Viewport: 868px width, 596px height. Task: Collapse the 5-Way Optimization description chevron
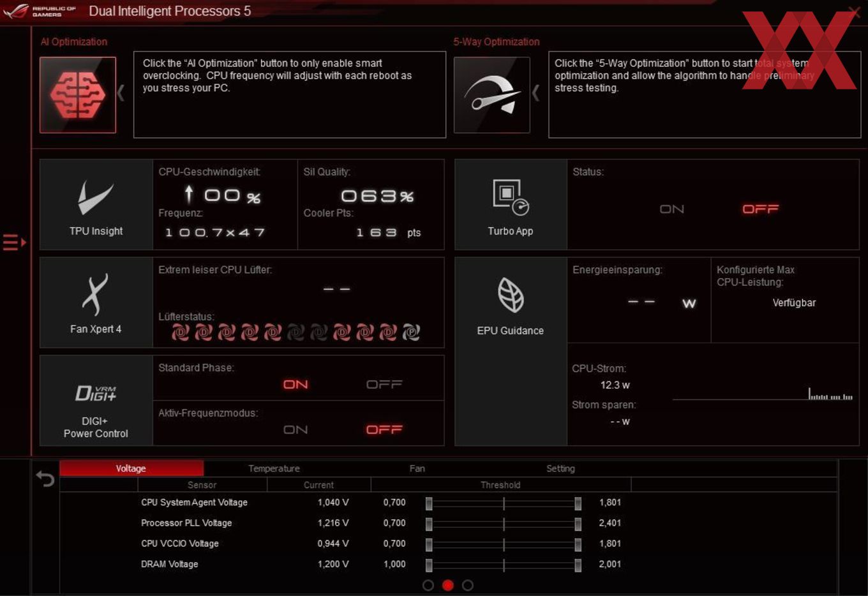pyautogui.click(x=535, y=93)
